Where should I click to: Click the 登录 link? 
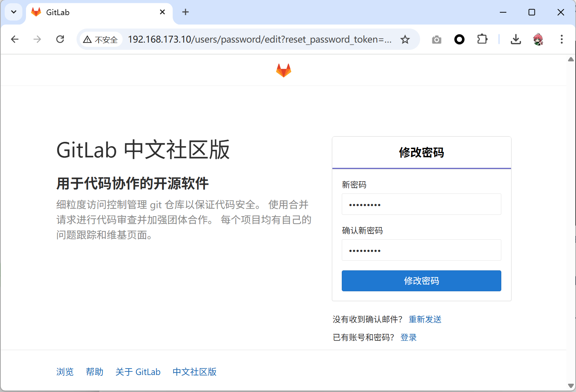(408, 337)
